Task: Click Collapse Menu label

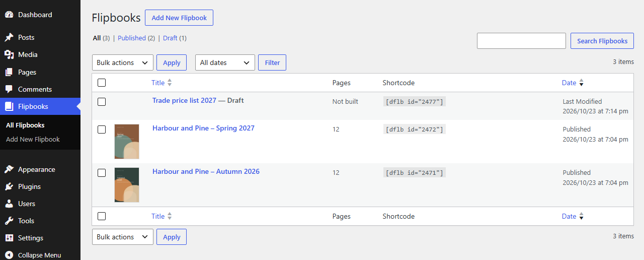Action: [x=39, y=255]
